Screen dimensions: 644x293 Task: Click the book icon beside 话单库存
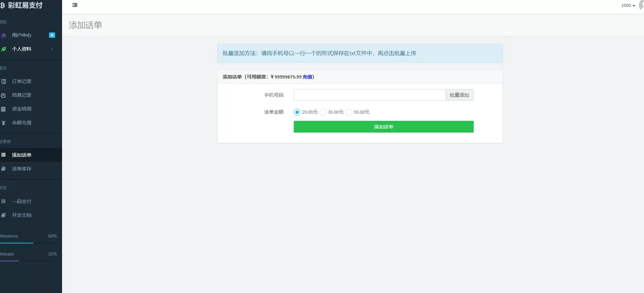point(4,169)
